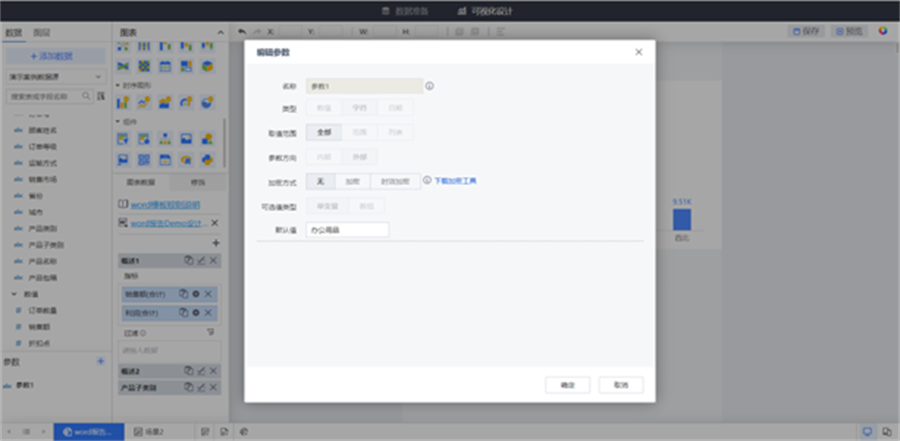
Task: Switch to the 数据 tab
Action: pos(13,33)
